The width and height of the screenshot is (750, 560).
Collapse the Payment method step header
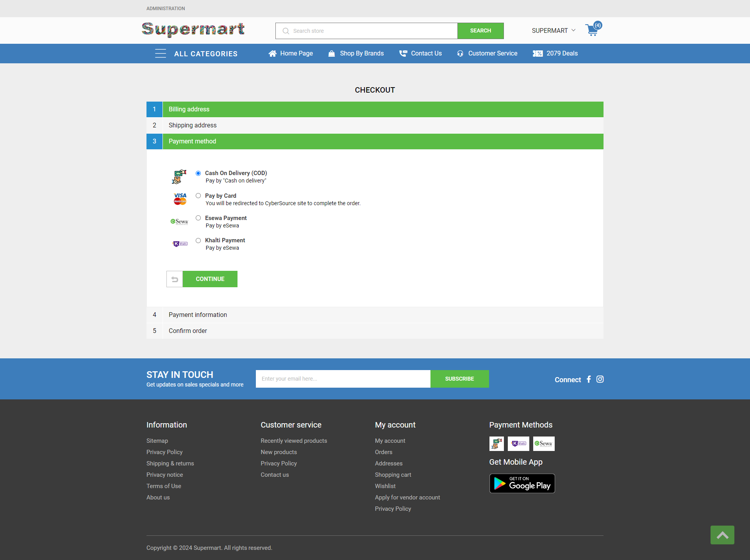pos(375,141)
